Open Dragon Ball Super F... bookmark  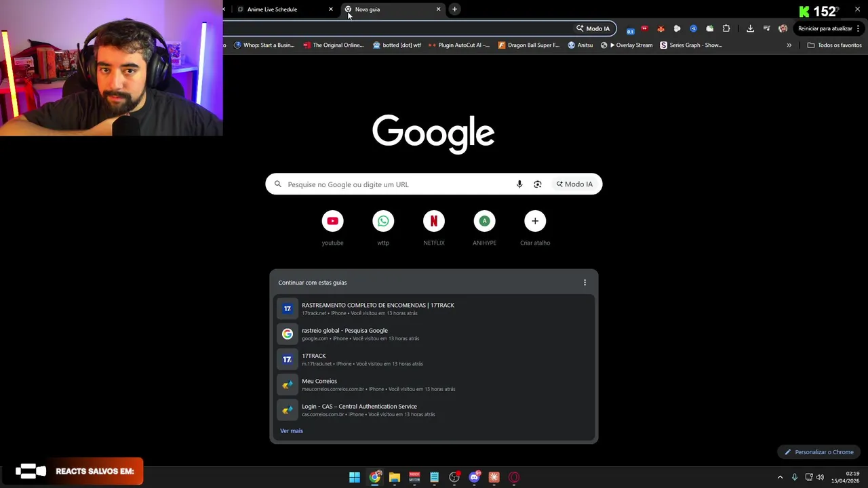click(x=528, y=45)
